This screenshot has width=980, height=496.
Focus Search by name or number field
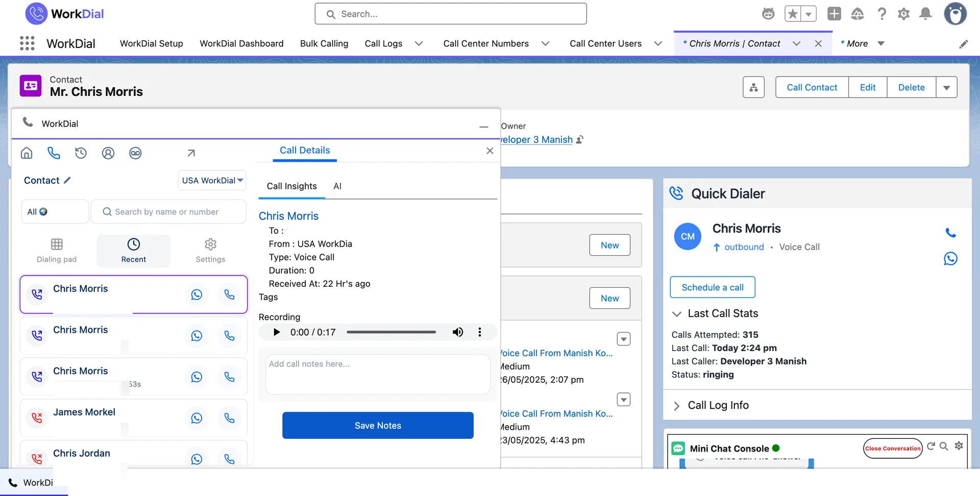(168, 212)
